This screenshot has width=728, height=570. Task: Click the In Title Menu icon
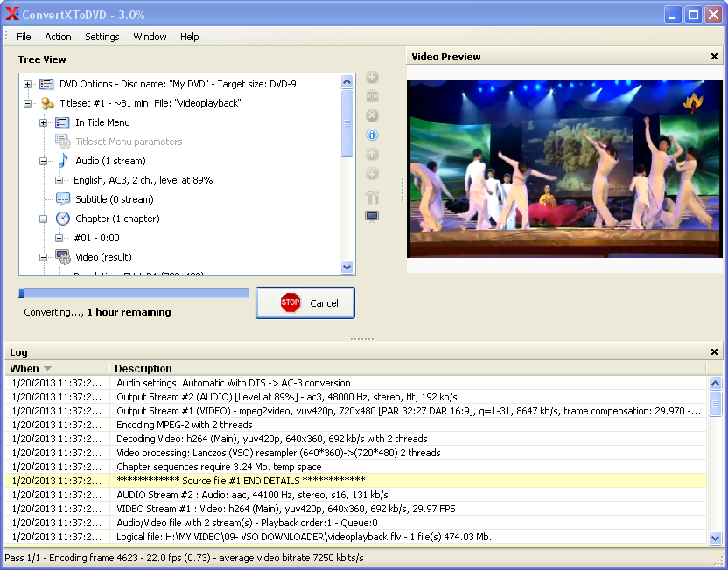point(62,122)
